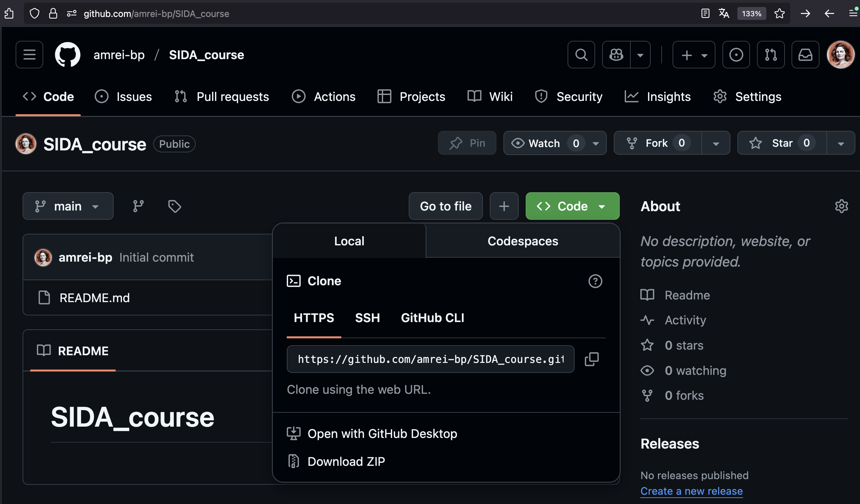
Task: Bookmark this page with the star icon
Action: point(780,14)
